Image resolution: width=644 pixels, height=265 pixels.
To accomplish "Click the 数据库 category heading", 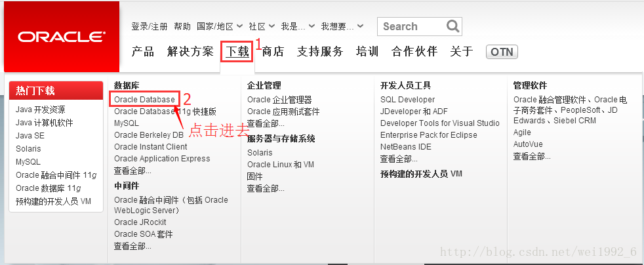I will 127,85.
